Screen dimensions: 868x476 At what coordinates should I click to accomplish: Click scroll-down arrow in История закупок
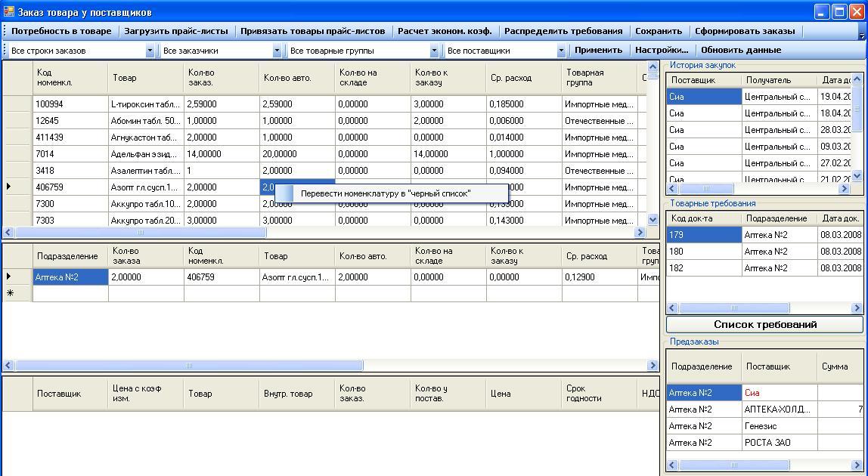(x=857, y=175)
